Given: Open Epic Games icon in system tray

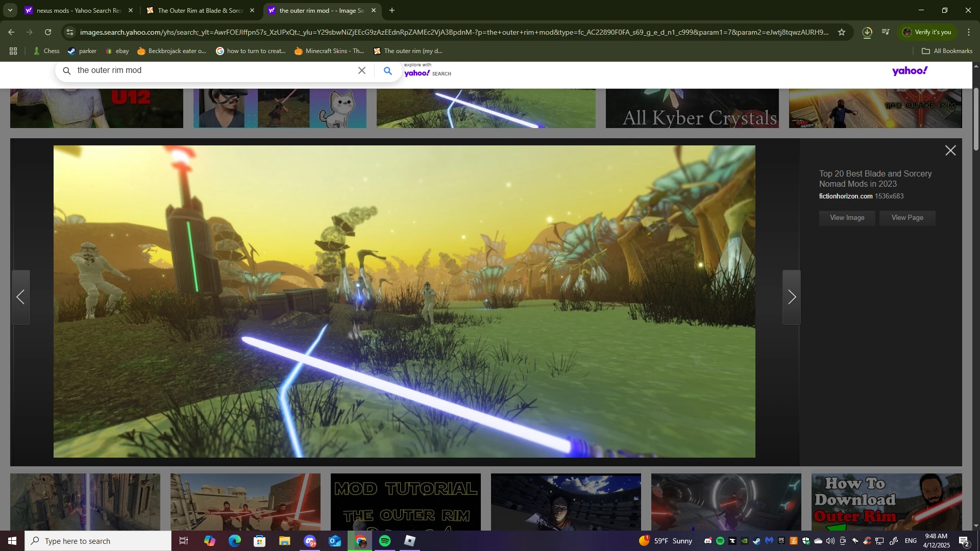Looking at the screenshot, I should (x=781, y=541).
